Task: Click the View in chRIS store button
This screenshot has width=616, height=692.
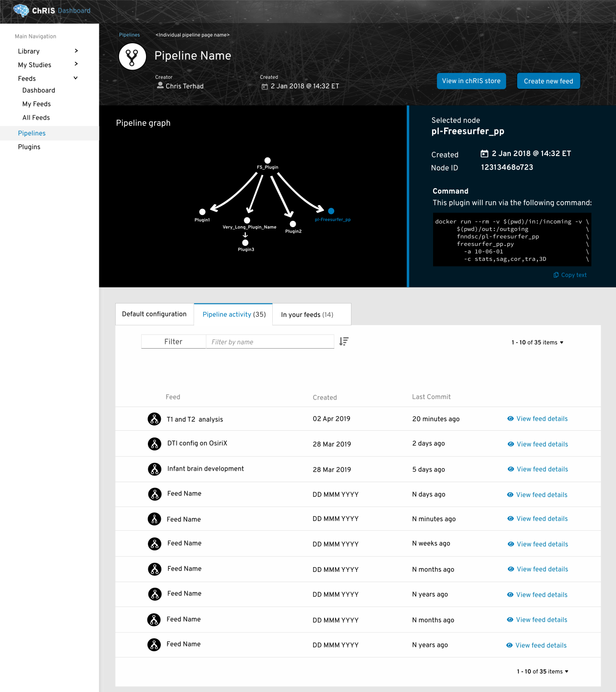Action: coord(471,81)
